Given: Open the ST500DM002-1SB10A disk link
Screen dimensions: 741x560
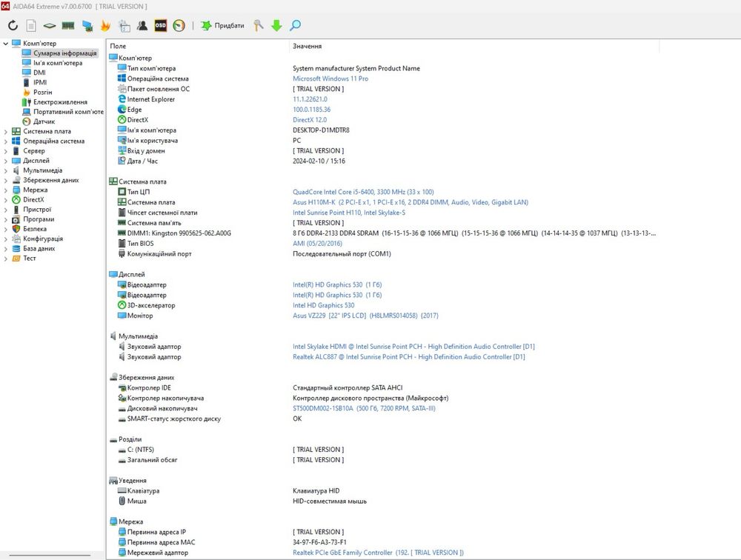Looking at the screenshot, I should tap(364, 408).
